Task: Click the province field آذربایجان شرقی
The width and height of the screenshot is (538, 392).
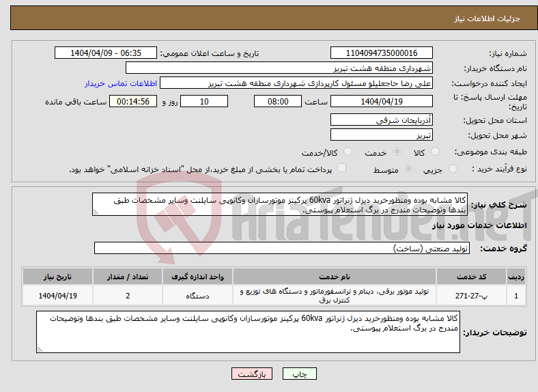Action: click(381, 120)
